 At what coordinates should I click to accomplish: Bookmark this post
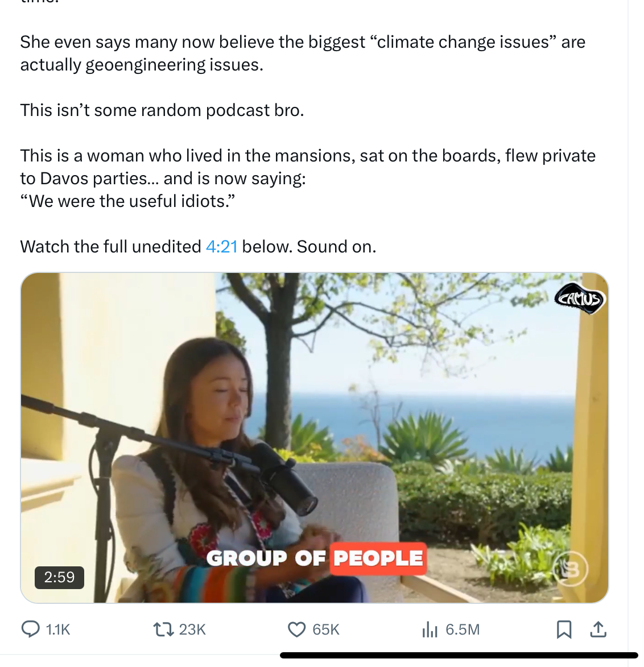(564, 629)
